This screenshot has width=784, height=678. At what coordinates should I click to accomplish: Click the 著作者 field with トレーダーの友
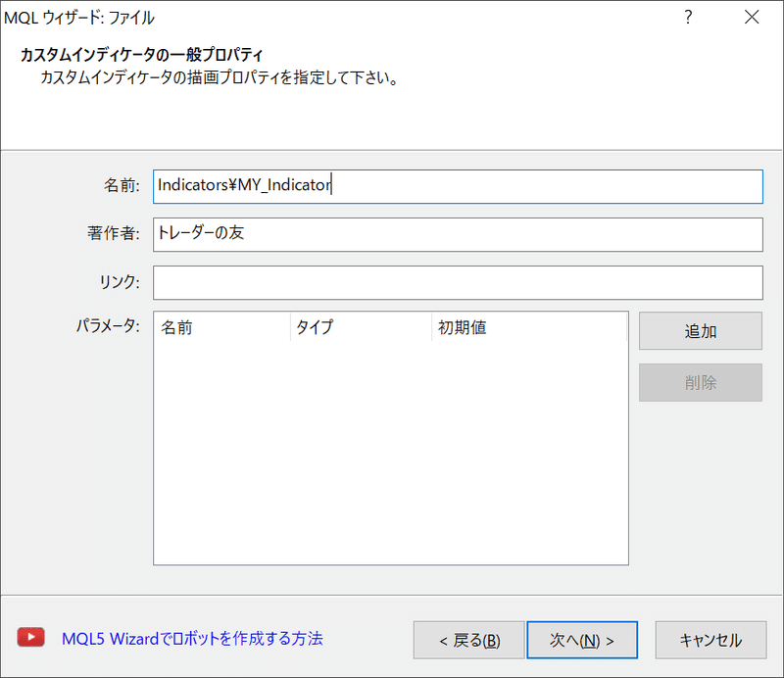click(458, 234)
